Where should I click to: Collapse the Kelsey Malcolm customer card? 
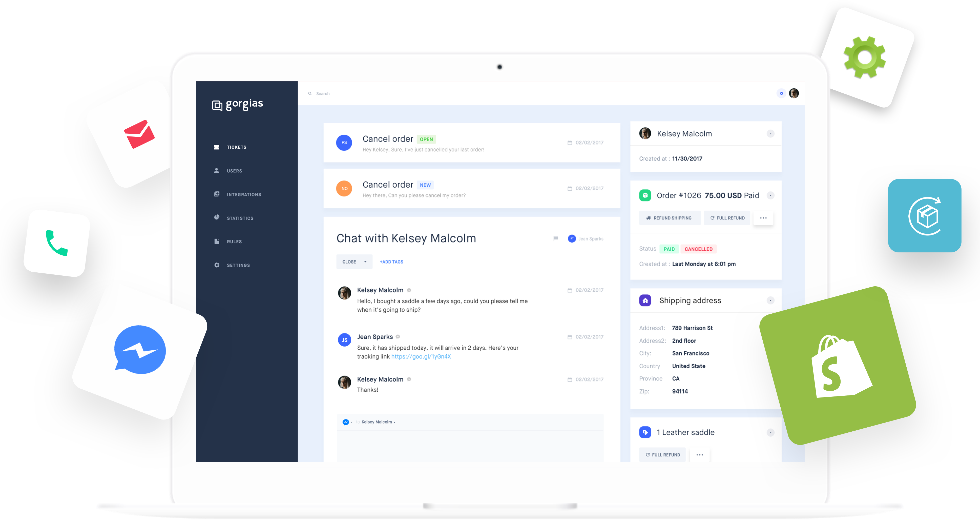pyautogui.click(x=770, y=134)
